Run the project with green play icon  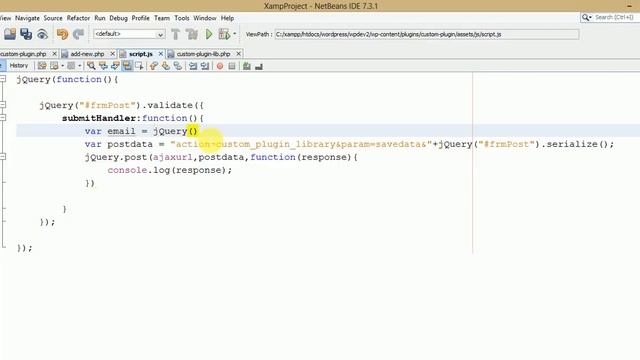pyautogui.click(x=209, y=34)
